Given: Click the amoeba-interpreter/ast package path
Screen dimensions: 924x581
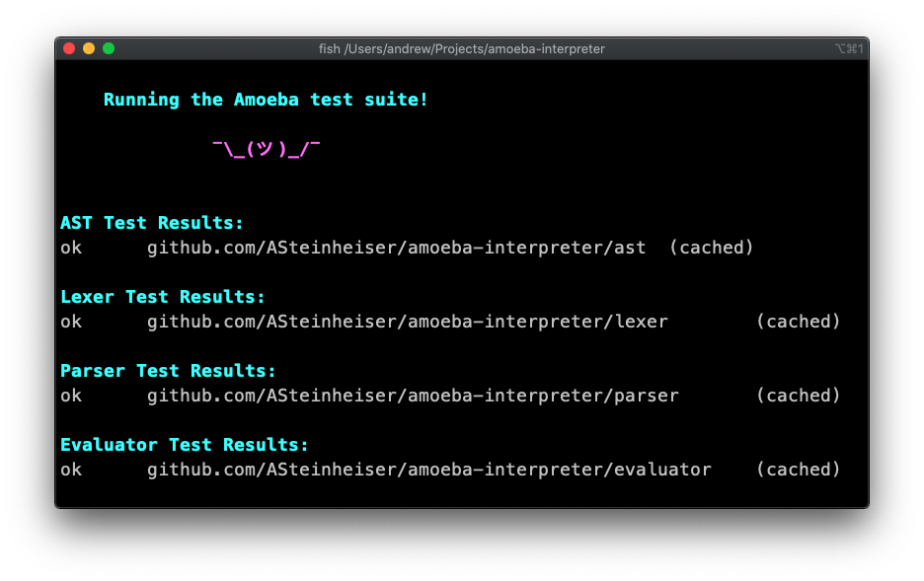Looking at the screenshot, I should tap(396, 248).
